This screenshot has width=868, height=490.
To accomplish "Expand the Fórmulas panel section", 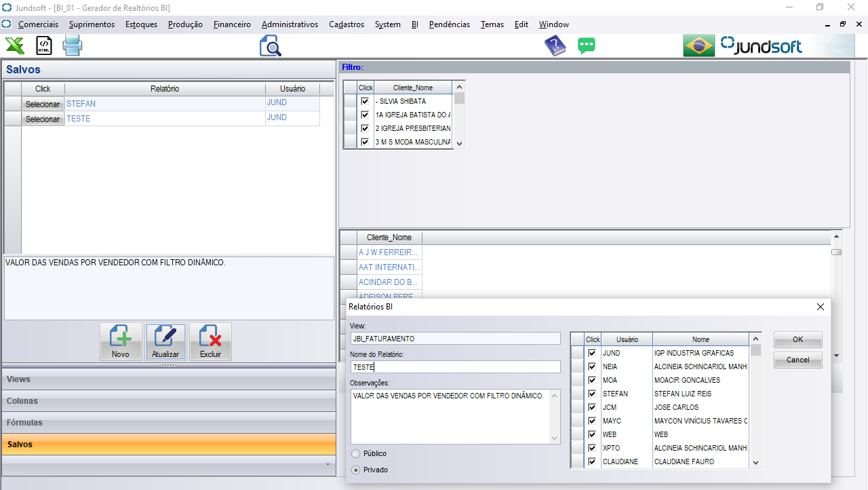I will pos(169,423).
